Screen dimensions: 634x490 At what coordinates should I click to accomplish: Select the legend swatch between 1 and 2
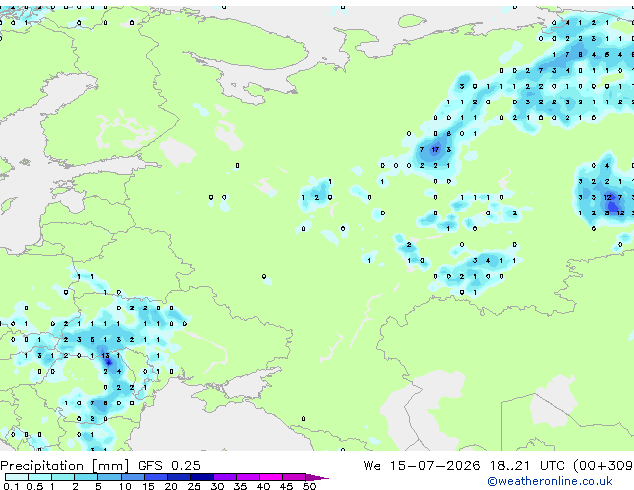tap(63, 477)
